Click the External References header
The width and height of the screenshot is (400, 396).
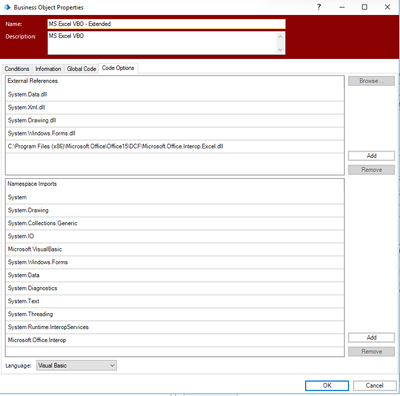(33, 81)
